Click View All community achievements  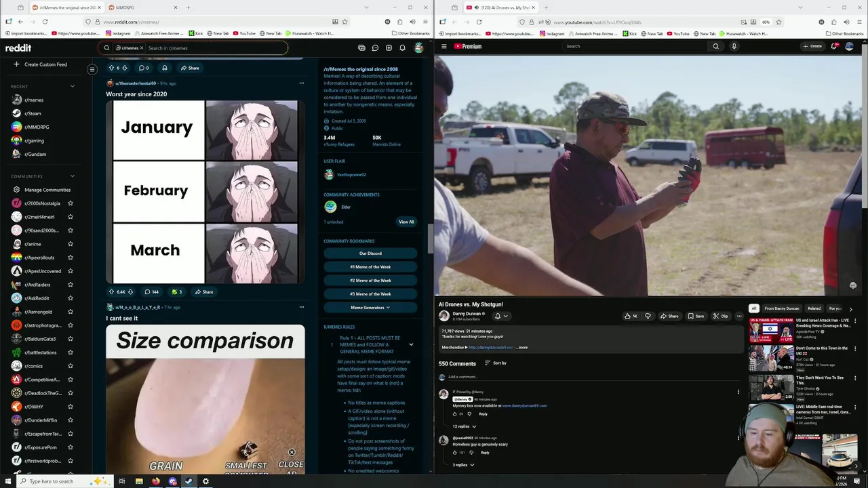[406, 222]
